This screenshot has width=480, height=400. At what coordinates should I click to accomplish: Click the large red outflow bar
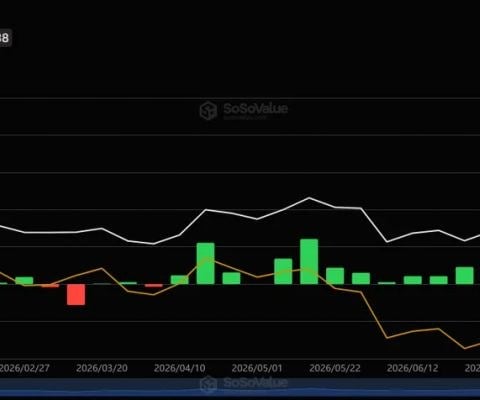pyautogui.click(x=76, y=294)
